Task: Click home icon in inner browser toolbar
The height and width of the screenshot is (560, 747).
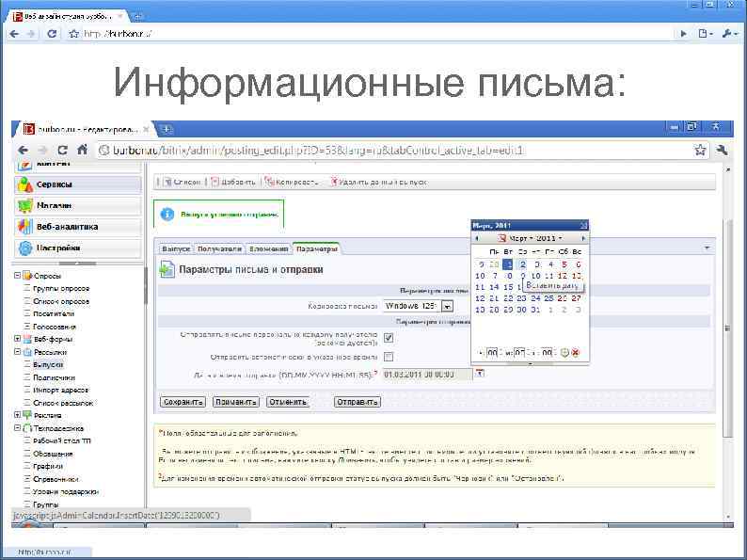Action: coord(82,151)
